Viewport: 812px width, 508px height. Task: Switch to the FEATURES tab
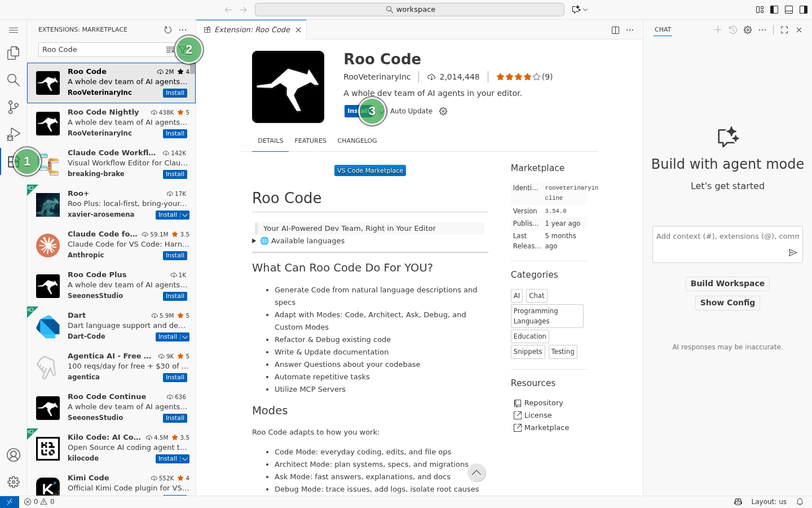(x=310, y=141)
